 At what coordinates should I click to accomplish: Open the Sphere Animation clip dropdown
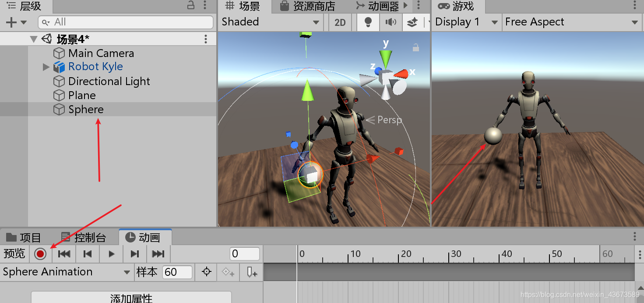tap(67, 272)
